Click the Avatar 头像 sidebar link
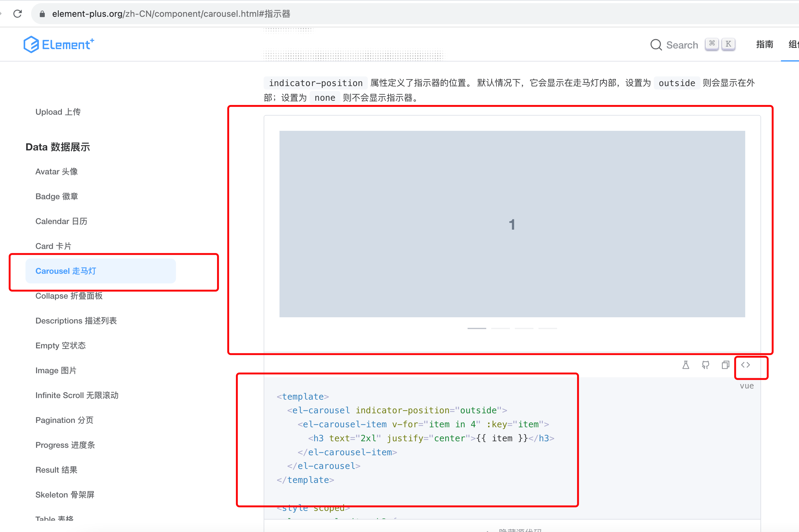This screenshot has width=799, height=532. click(58, 172)
